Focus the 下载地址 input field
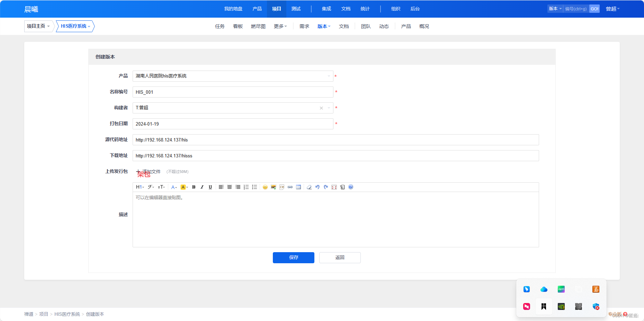 [336, 156]
